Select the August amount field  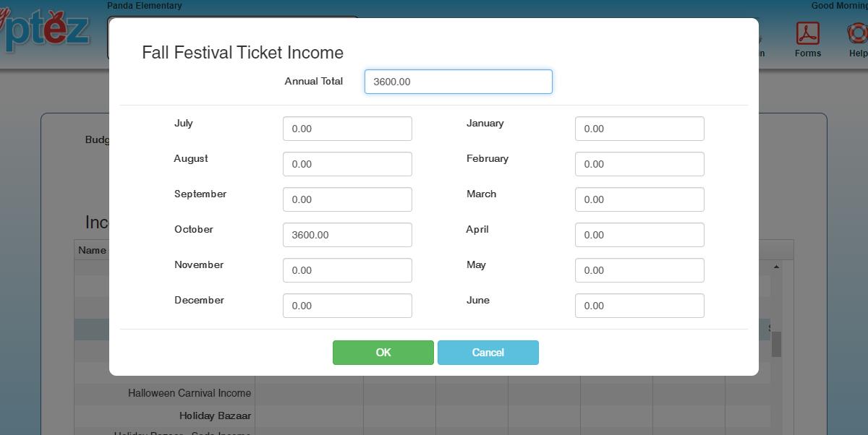coord(347,164)
